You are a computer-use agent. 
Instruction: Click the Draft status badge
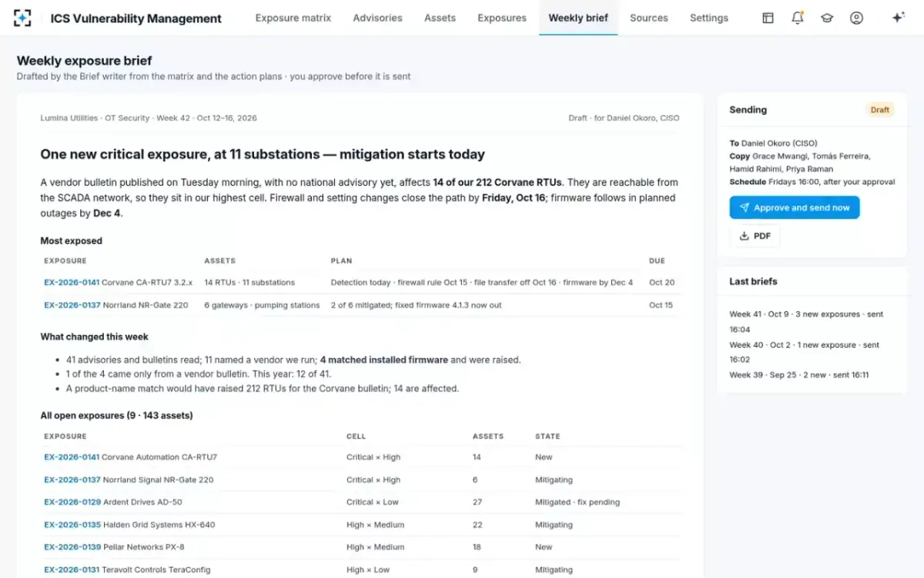click(880, 110)
